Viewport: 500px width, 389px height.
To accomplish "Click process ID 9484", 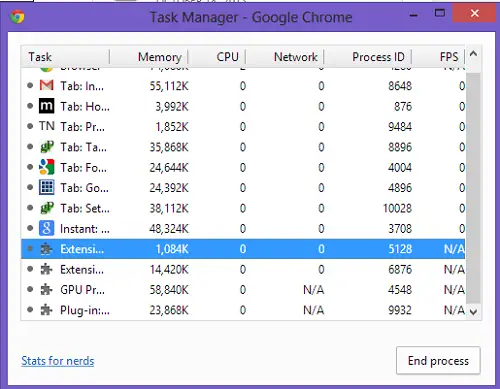I will [400, 127].
